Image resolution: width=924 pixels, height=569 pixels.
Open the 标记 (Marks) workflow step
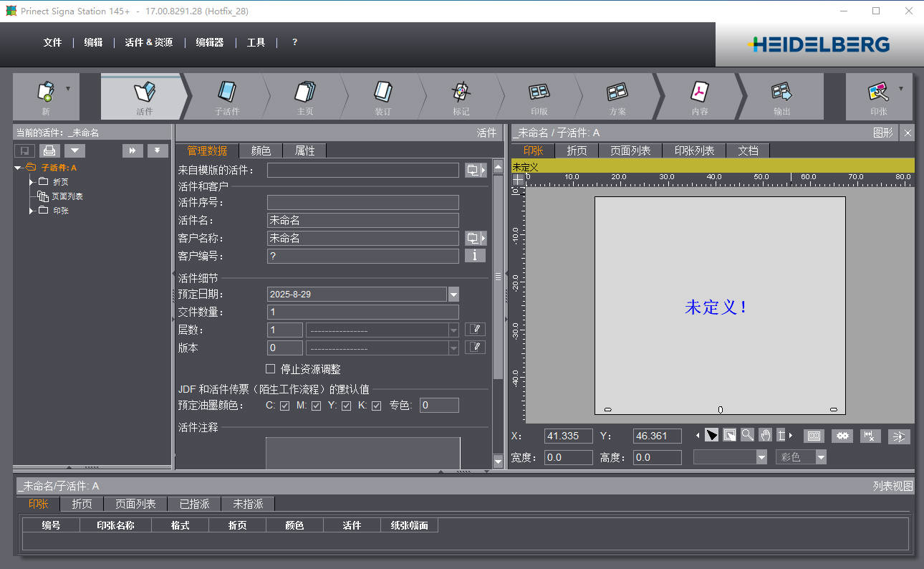(461, 97)
